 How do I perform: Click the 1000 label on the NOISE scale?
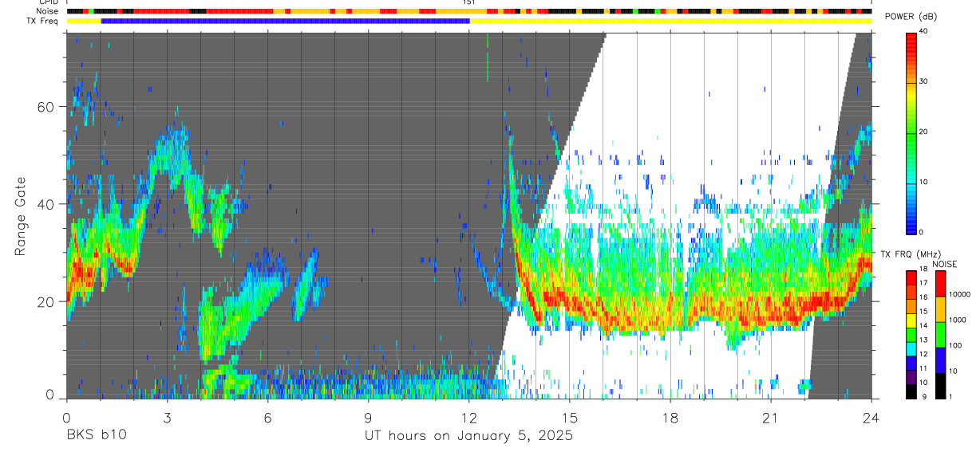tap(958, 320)
